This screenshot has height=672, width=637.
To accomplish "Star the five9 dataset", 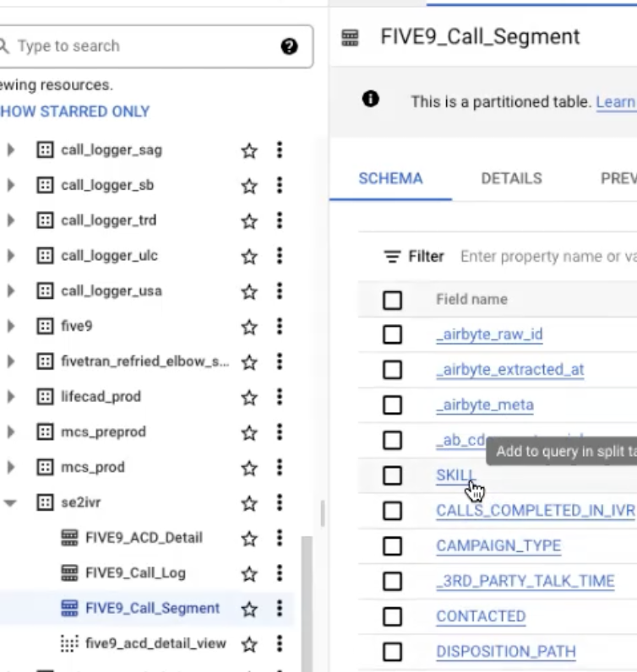I will [x=249, y=327].
